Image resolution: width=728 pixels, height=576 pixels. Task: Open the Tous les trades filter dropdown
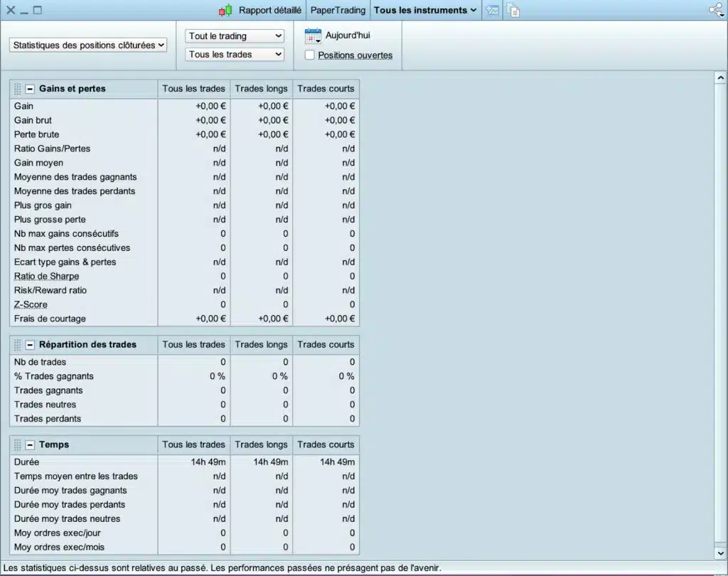[x=235, y=54]
